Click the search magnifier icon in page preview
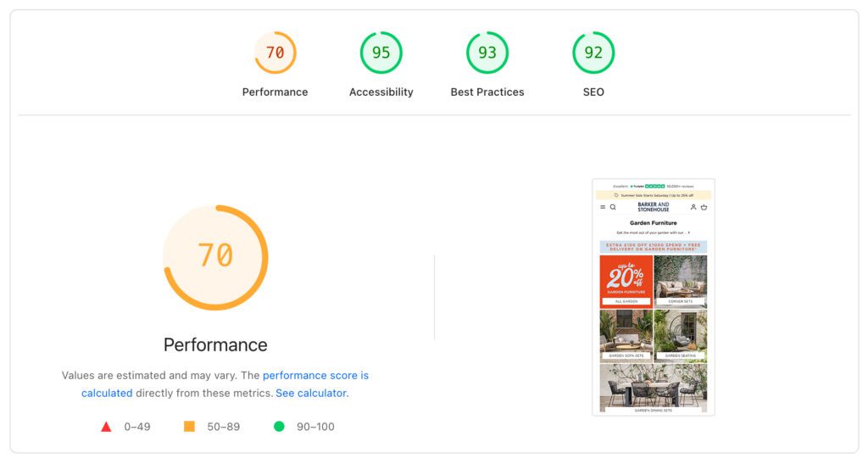The height and width of the screenshot is (464, 868). 613,207
